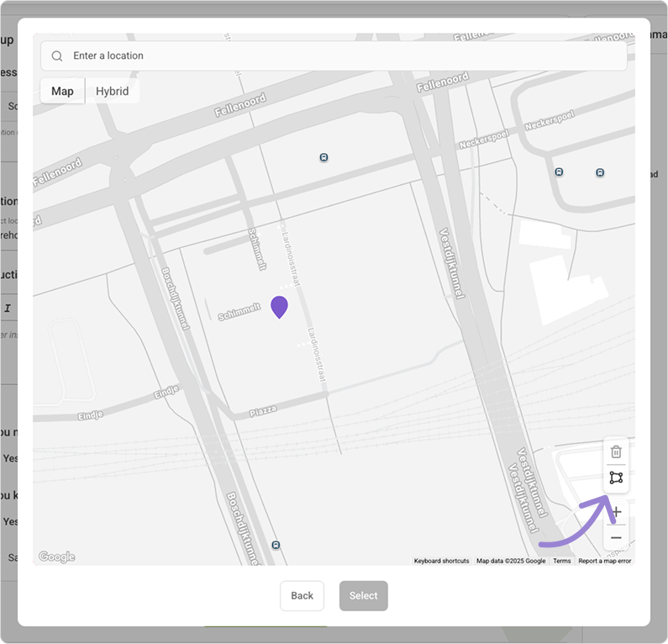Switch to the Hybrid view tab
668x644 pixels.
coord(112,91)
